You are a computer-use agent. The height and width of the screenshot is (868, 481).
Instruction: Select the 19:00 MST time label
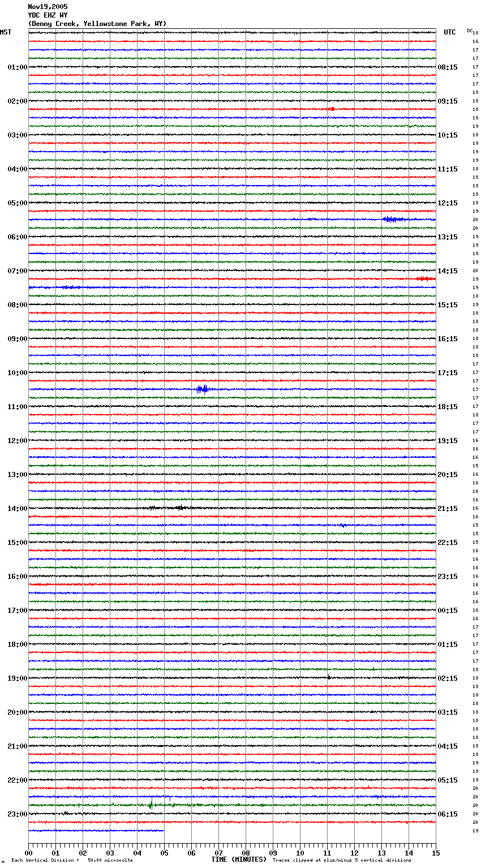(x=17, y=678)
